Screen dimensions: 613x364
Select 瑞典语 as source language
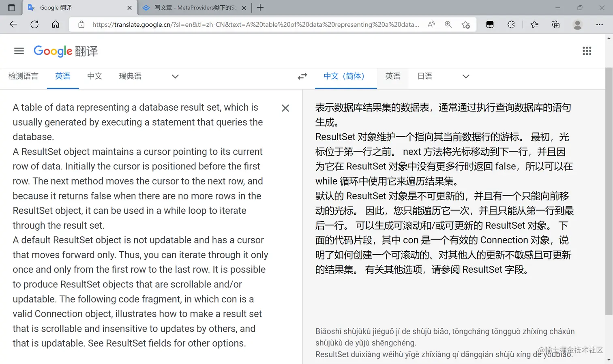(x=131, y=76)
